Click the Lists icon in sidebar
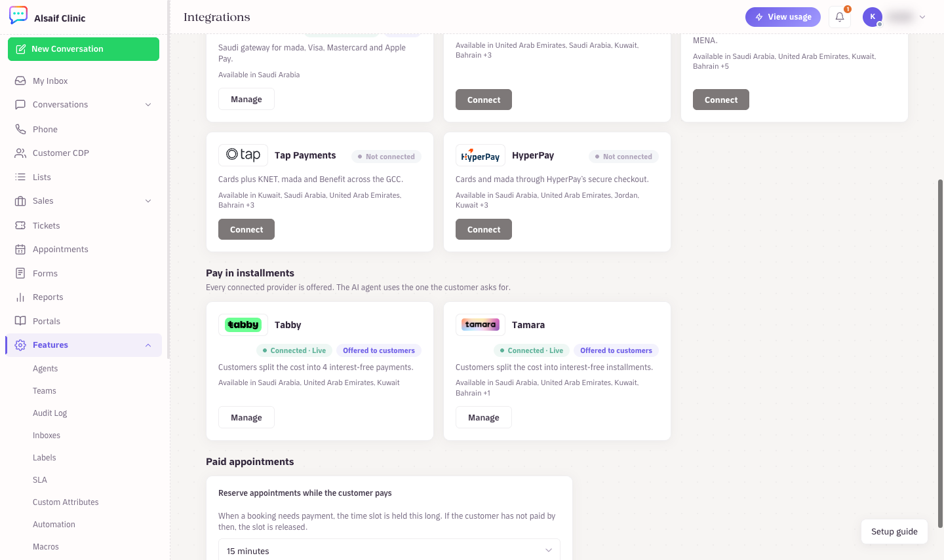 20,177
